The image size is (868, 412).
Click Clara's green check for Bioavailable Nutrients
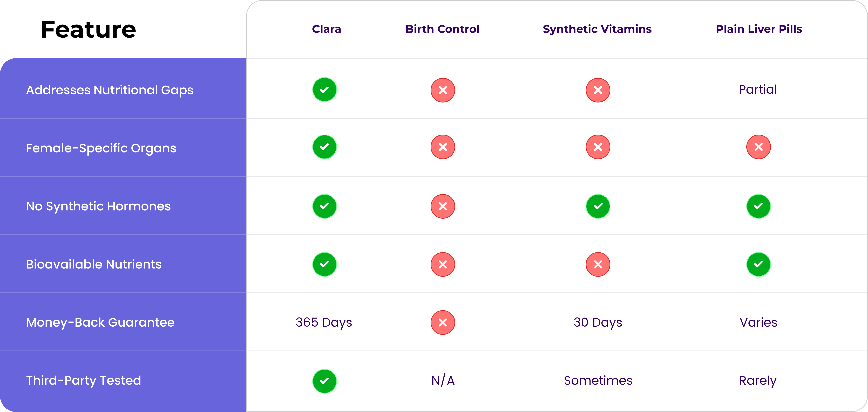pyautogui.click(x=324, y=264)
